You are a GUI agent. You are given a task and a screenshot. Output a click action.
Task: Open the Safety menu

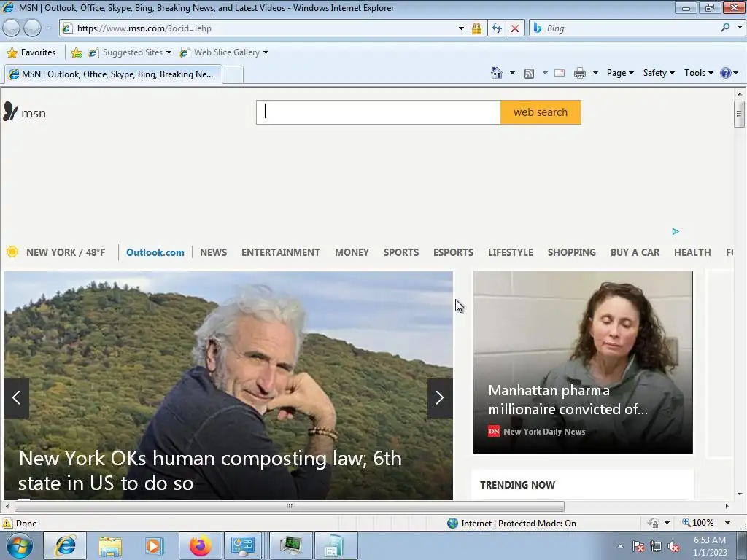click(659, 73)
